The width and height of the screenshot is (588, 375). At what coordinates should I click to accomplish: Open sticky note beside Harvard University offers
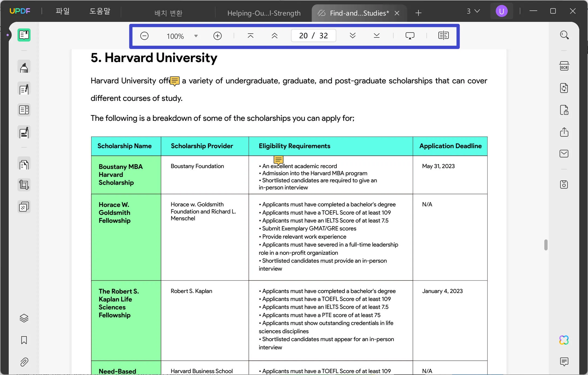[x=175, y=81]
